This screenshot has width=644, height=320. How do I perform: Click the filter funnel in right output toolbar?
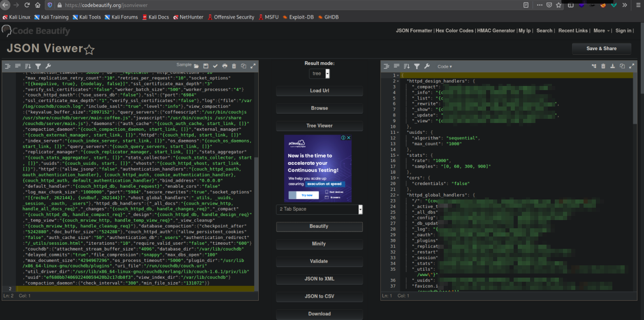[417, 66]
